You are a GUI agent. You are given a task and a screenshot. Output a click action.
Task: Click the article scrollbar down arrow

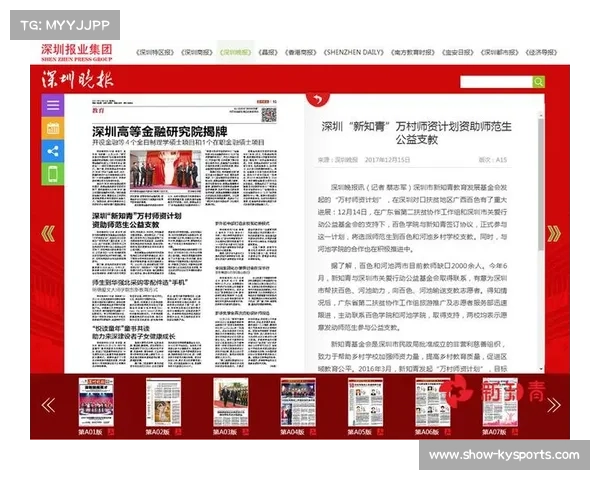tap(541, 369)
